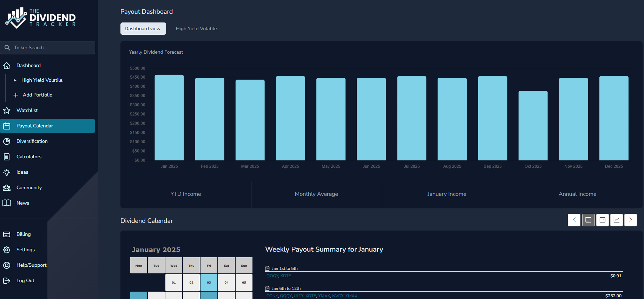Click the Dividend Tracker logo
The height and width of the screenshot is (299, 644).
point(41,18)
